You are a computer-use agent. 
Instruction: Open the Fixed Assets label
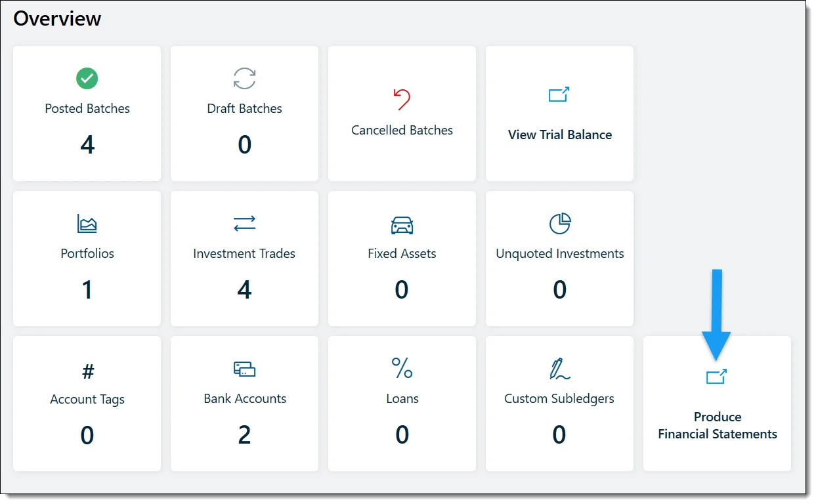[x=402, y=254]
